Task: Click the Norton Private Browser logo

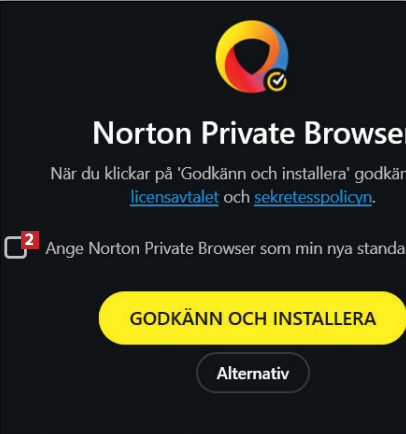Action: [252, 56]
